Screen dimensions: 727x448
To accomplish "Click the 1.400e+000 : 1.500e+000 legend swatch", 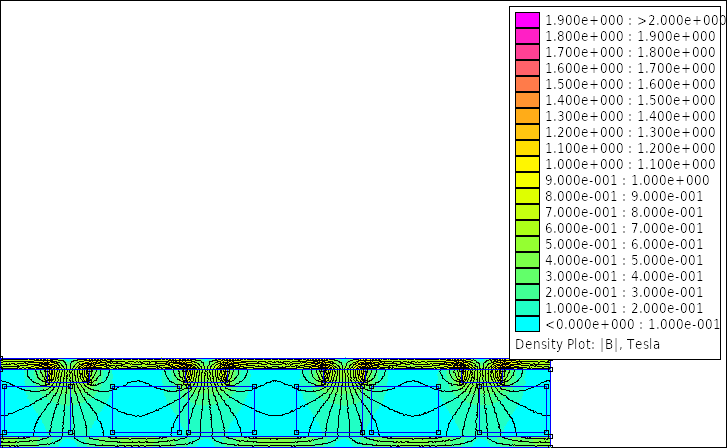I will point(527,100).
